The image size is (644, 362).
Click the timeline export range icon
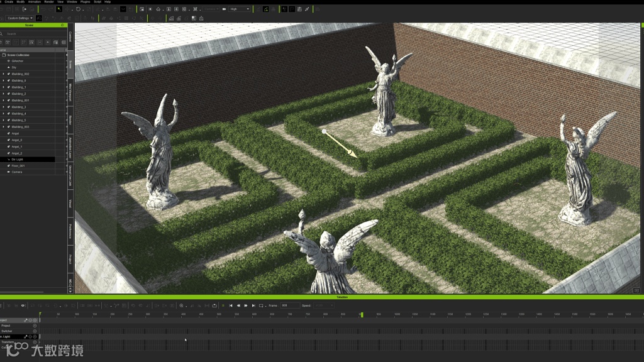tap(214, 305)
